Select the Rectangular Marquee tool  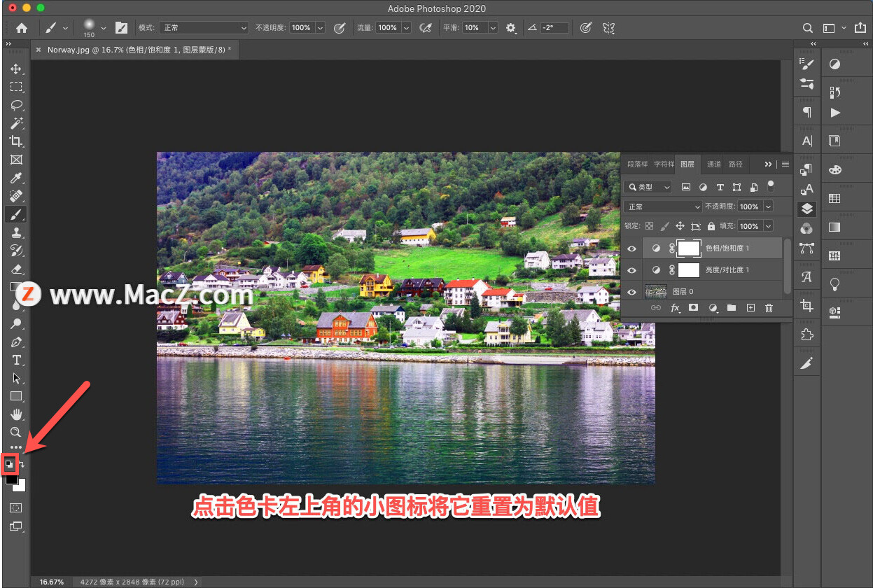coord(15,87)
